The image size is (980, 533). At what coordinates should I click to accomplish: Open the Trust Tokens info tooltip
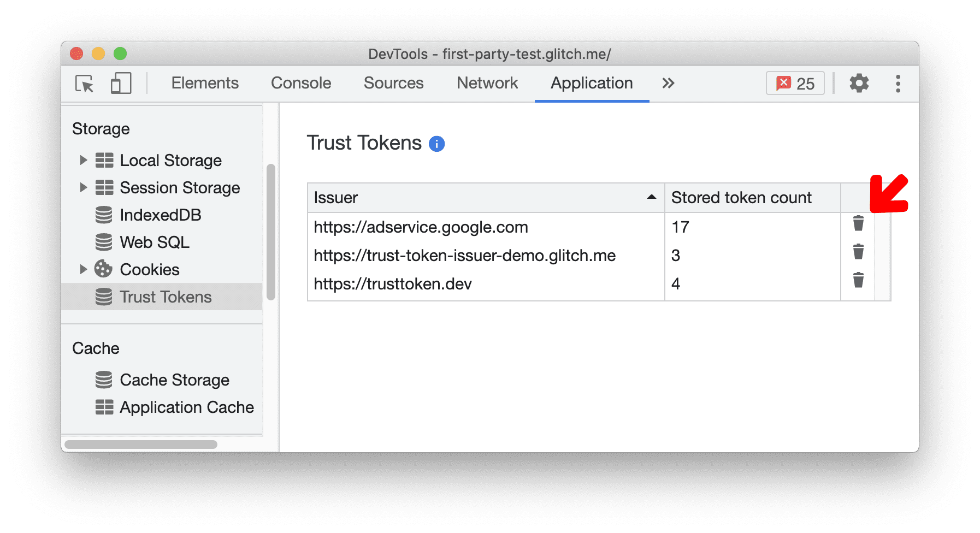(x=435, y=144)
